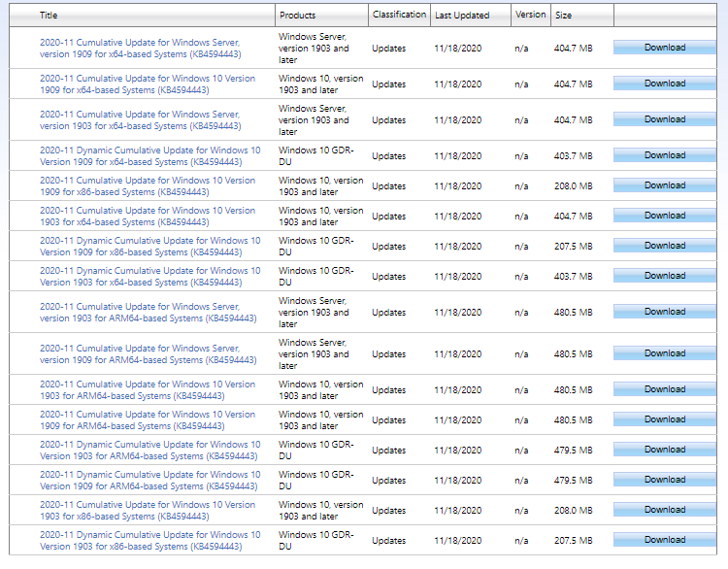Open Cumulative Update Windows 10 1909 x86 link
The height and width of the screenshot is (569, 728).
tap(148, 186)
